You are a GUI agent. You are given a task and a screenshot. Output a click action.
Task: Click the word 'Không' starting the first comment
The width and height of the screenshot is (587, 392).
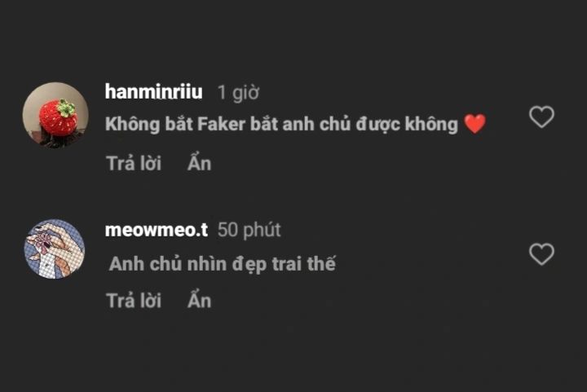(x=133, y=125)
